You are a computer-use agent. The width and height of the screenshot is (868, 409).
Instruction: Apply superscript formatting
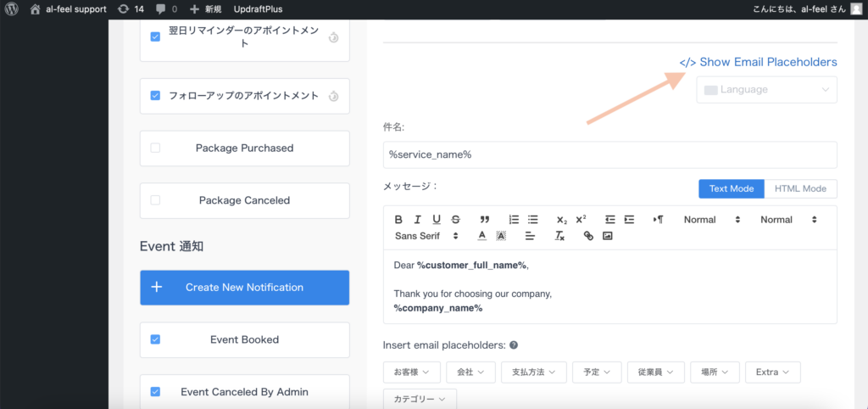pyautogui.click(x=581, y=220)
